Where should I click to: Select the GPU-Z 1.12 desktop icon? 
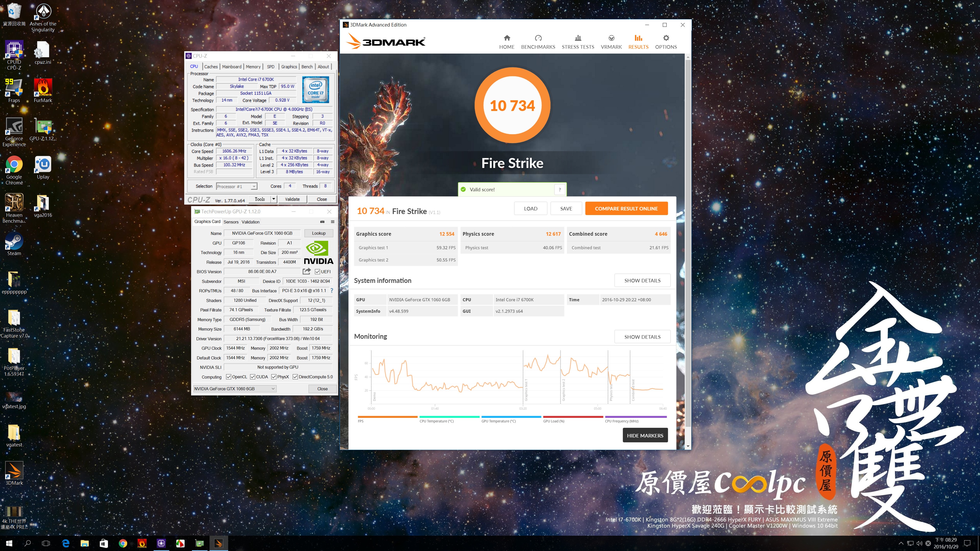coord(43,129)
